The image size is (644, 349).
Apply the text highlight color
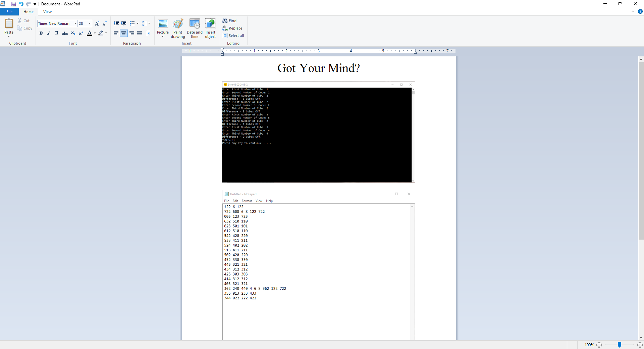pyautogui.click(x=101, y=33)
